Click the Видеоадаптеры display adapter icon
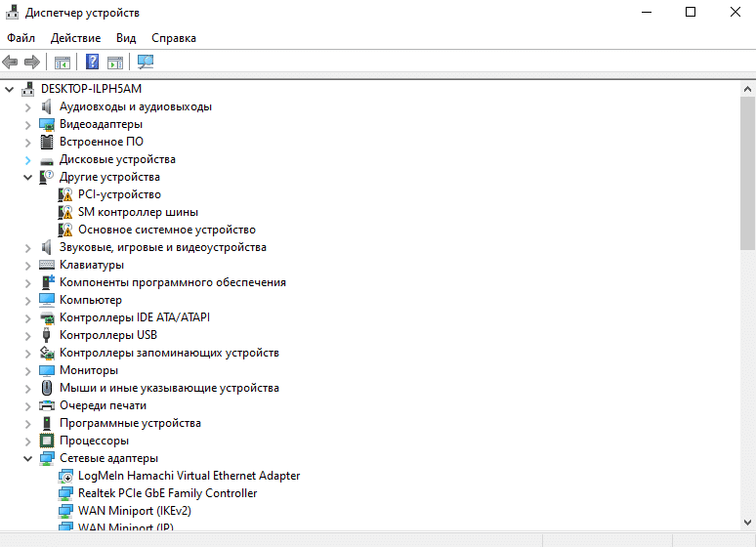This screenshot has width=756, height=547. 47,124
